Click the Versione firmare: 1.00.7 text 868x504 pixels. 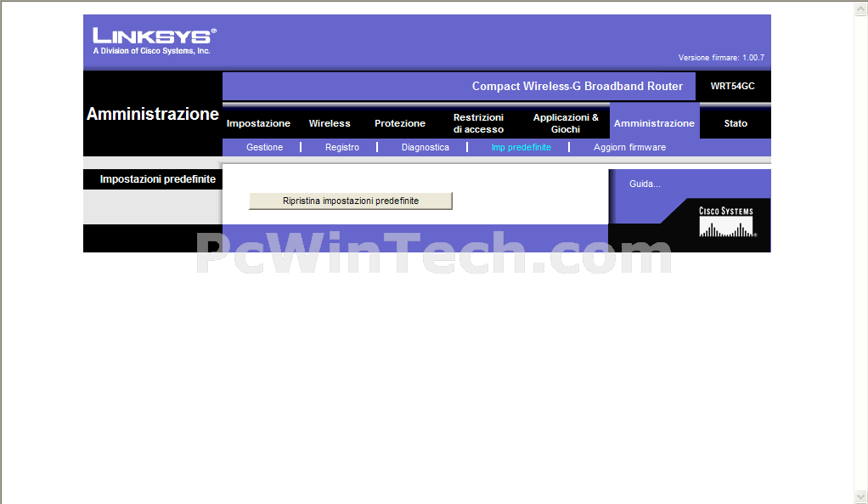(x=721, y=58)
